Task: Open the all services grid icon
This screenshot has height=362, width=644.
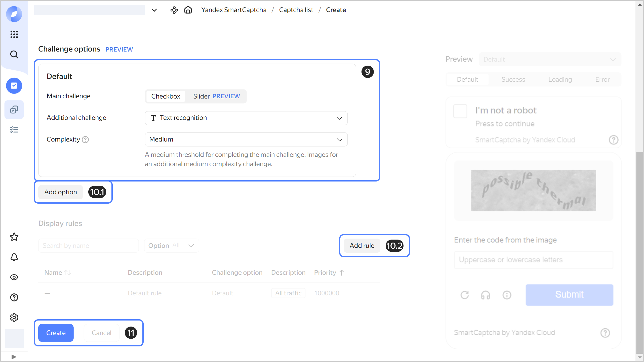Action: [x=14, y=34]
